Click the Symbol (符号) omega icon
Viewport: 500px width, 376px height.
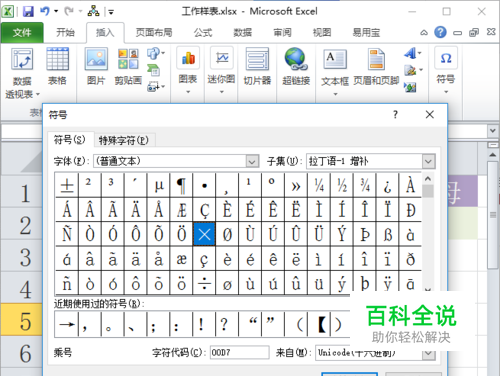point(446,58)
